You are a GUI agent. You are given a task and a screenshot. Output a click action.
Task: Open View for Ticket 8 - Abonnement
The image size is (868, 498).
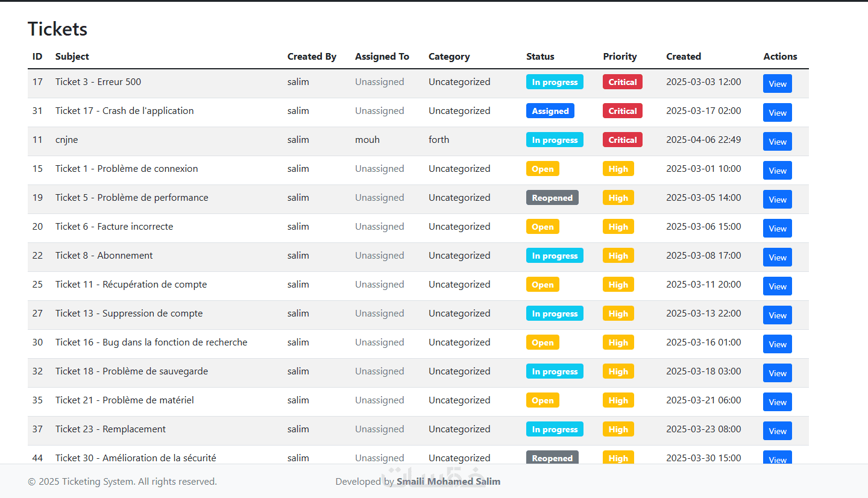pos(777,257)
